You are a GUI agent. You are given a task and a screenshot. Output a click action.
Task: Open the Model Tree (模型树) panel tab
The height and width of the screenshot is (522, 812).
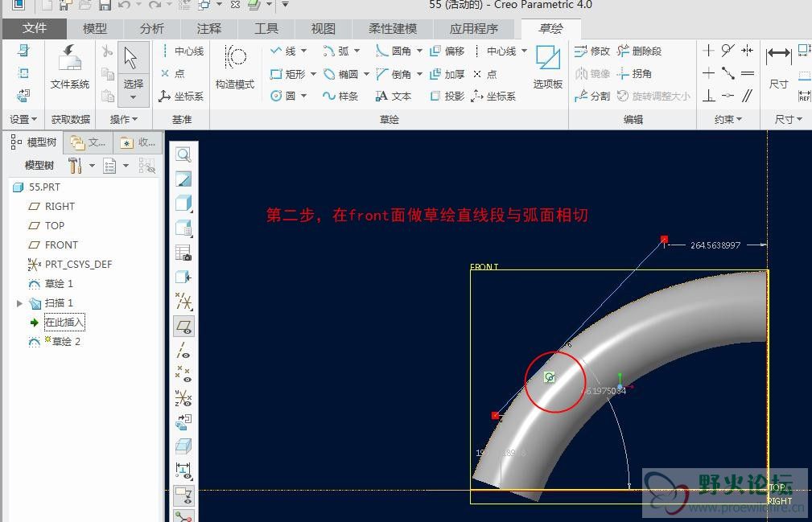pyautogui.click(x=34, y=142)
